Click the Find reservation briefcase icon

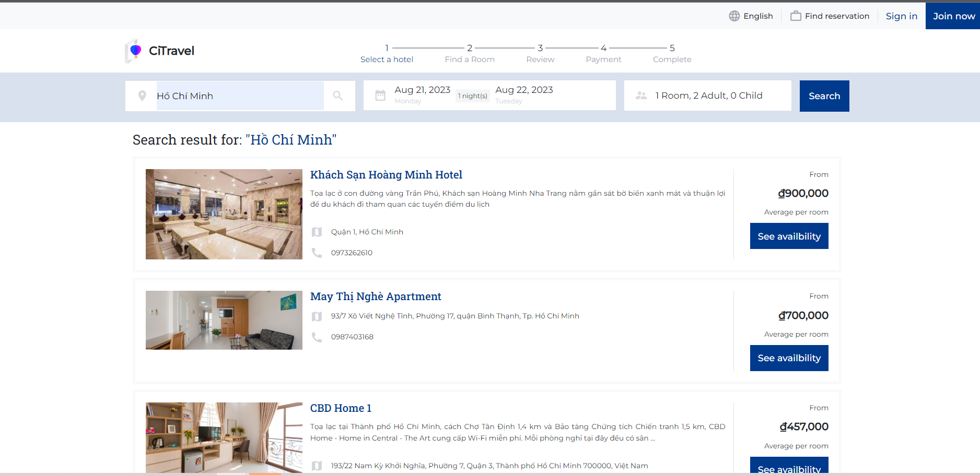[x=796, y=16]
